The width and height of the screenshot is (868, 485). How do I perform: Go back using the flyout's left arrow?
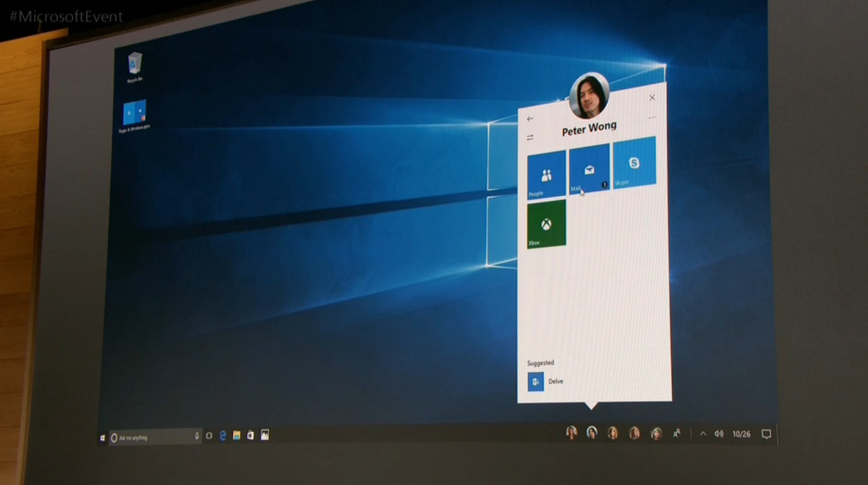coord(530,119)
